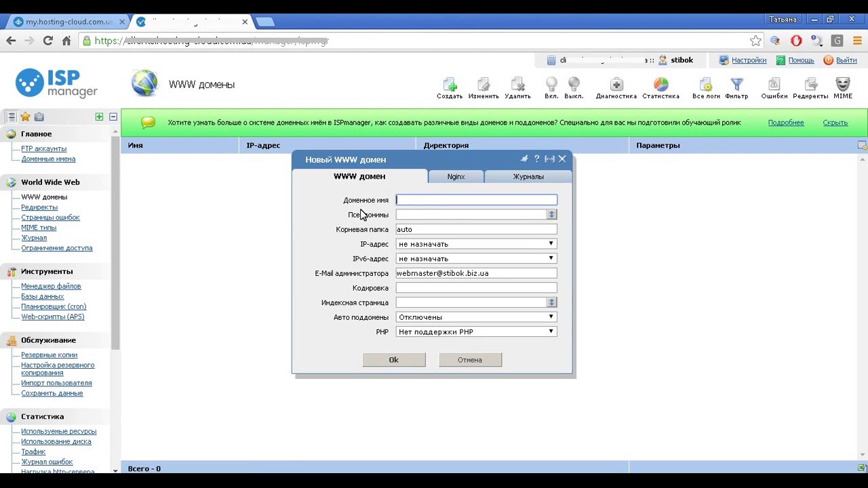Click the browser reload button
The width and height of the screenshot is (868, 488).
(x=47, y=41)
